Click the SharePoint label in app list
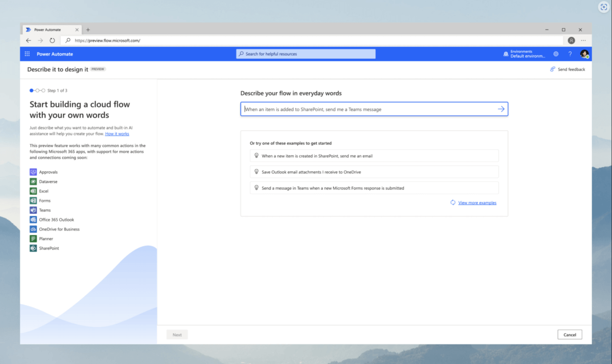Viewport: 612px width, 364px height. click(x=49, y=248)
